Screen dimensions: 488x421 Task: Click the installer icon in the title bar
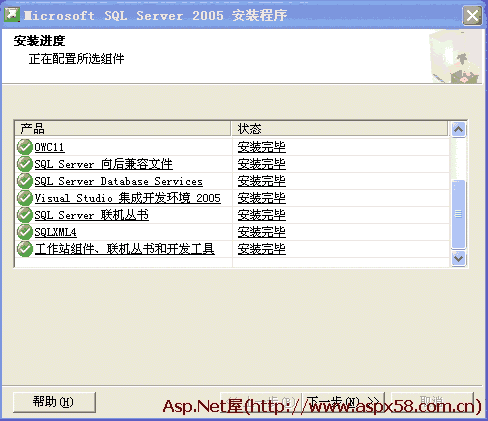pos(12,15)
